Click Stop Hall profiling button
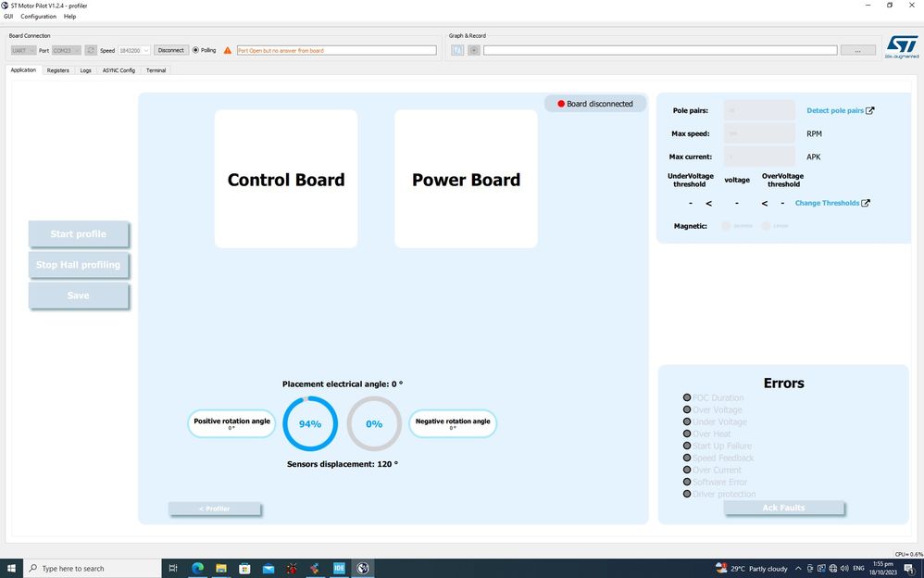This screenshot has width=924, height=578. (79, 265)
